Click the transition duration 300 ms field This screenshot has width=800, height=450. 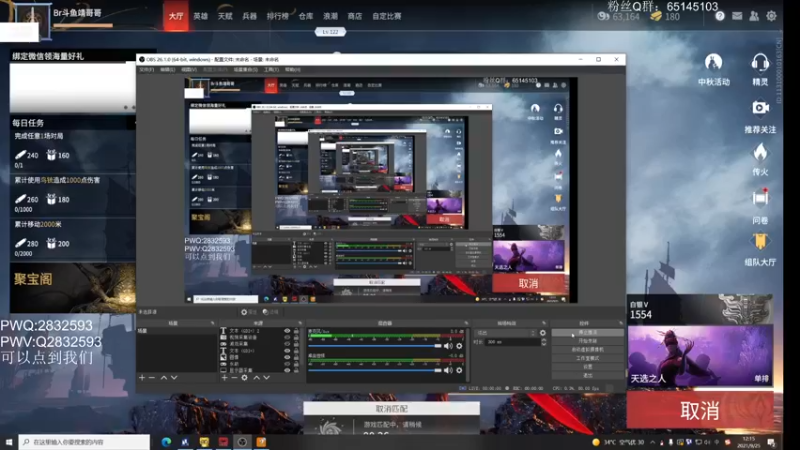[513, 342]
